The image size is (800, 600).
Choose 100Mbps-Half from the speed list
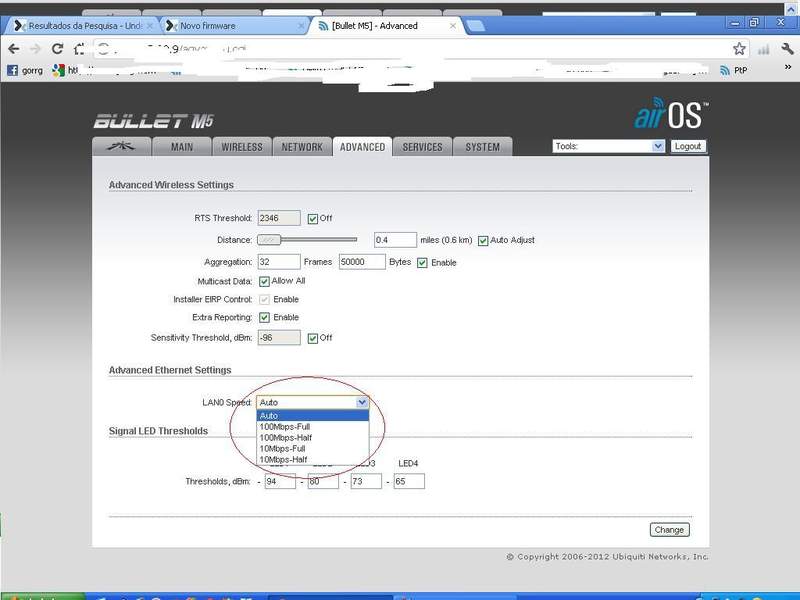coord(312,438)
